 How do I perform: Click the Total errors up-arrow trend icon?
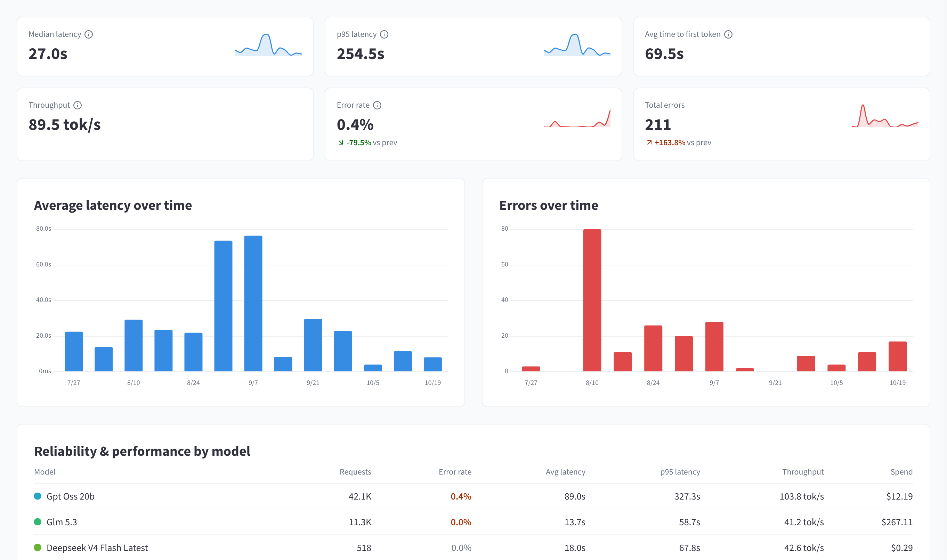point(649,142)
